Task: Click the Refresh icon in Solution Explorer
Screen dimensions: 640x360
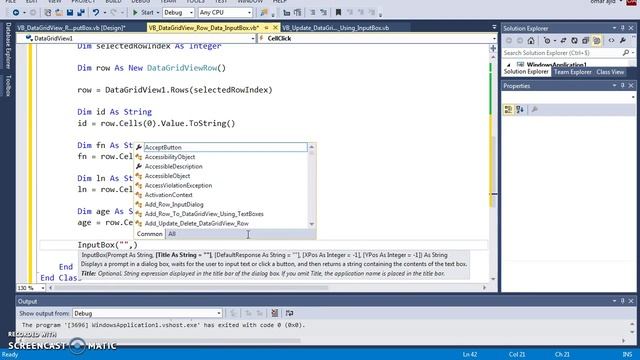Action: click(x=574, y=40)
